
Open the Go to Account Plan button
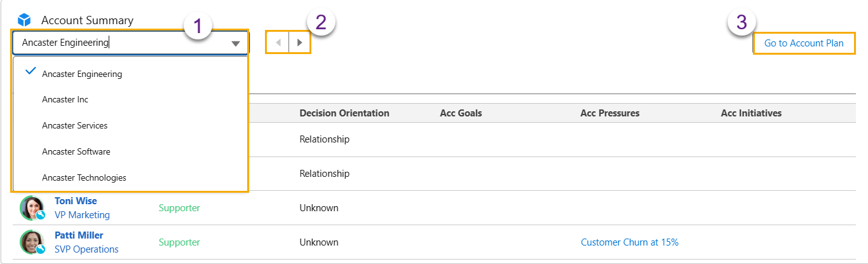(x=804, y=43)
